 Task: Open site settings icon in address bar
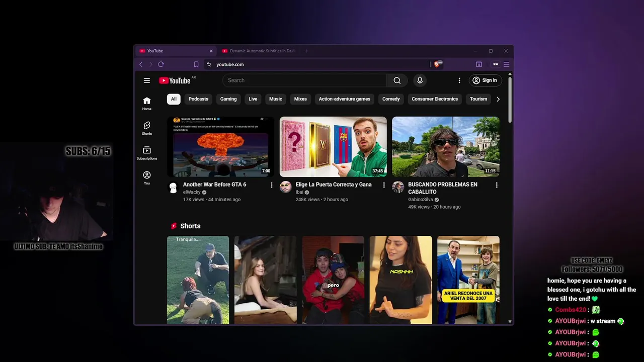209,64
